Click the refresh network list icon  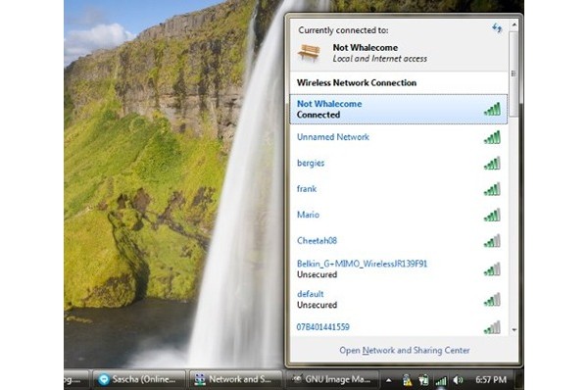(x=497, y=28)
